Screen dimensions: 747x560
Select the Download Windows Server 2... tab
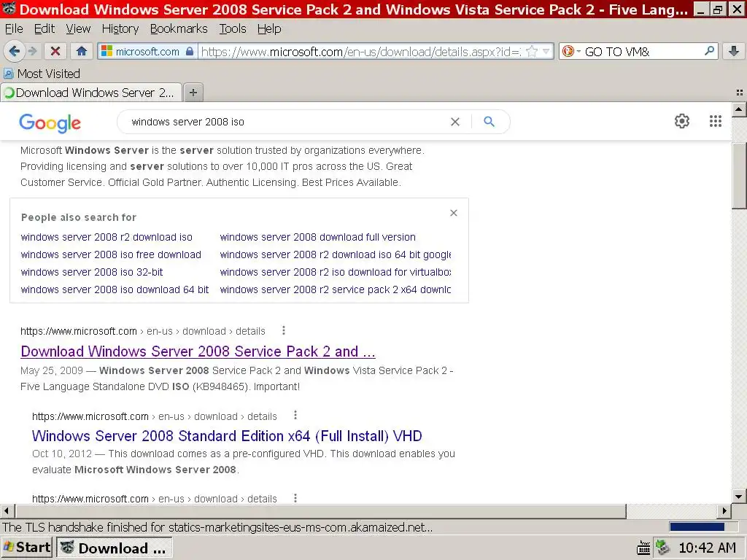[x=91, y=93]
